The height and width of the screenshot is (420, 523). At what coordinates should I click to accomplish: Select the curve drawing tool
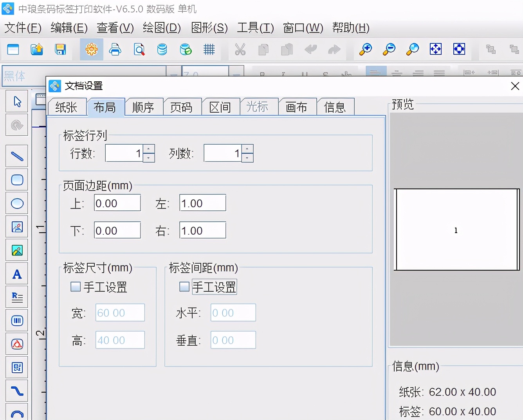[x=17, y=391]
